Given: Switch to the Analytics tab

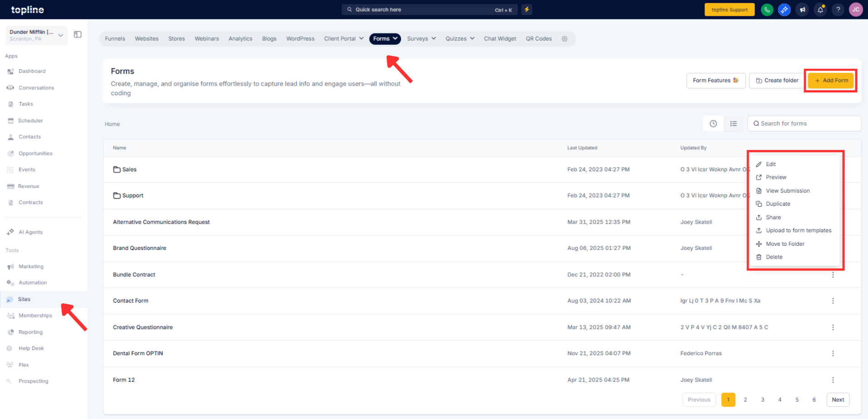Looking at the screenshot, I should 240,39.
